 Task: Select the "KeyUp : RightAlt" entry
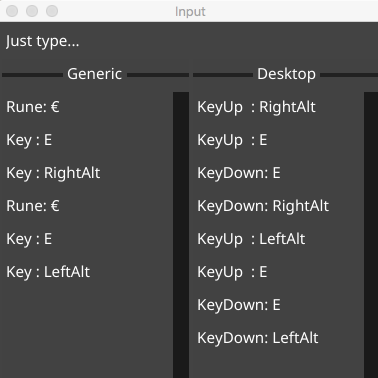tap(256, 107)
